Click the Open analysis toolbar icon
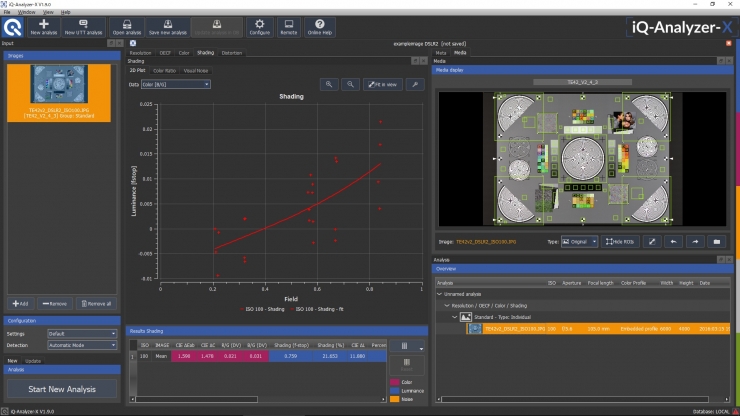This screenshot has width=740, height=416. (126, 27)
